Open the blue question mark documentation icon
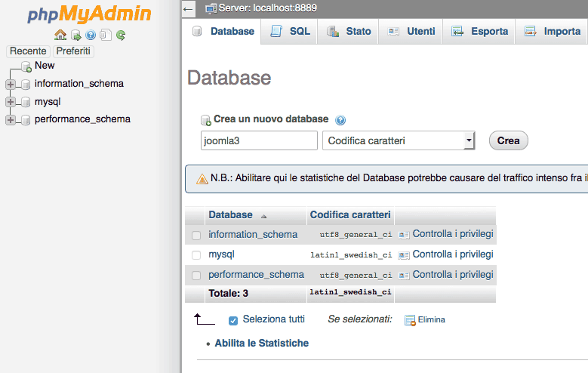 pos(91,35)
